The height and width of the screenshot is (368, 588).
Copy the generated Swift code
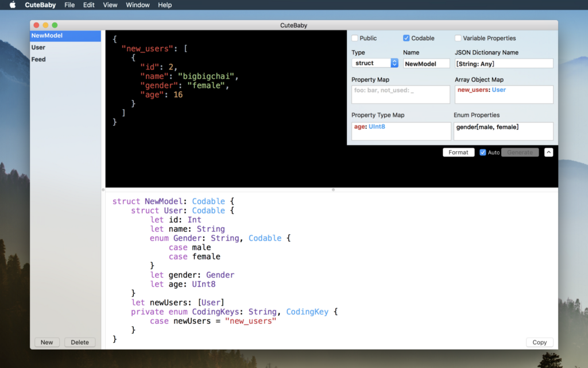point(539,342)
